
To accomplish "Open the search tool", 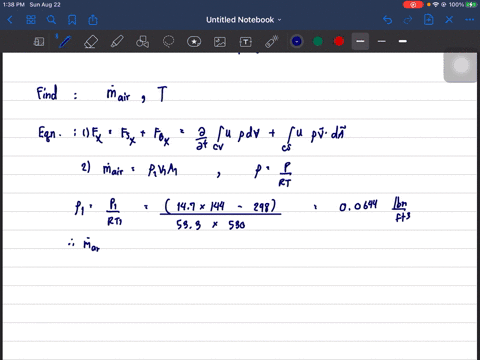I will click(x=51, y=20).
